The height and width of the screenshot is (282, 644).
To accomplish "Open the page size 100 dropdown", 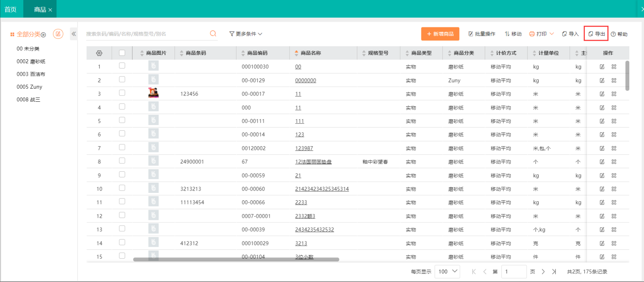I will click(448, 271).
